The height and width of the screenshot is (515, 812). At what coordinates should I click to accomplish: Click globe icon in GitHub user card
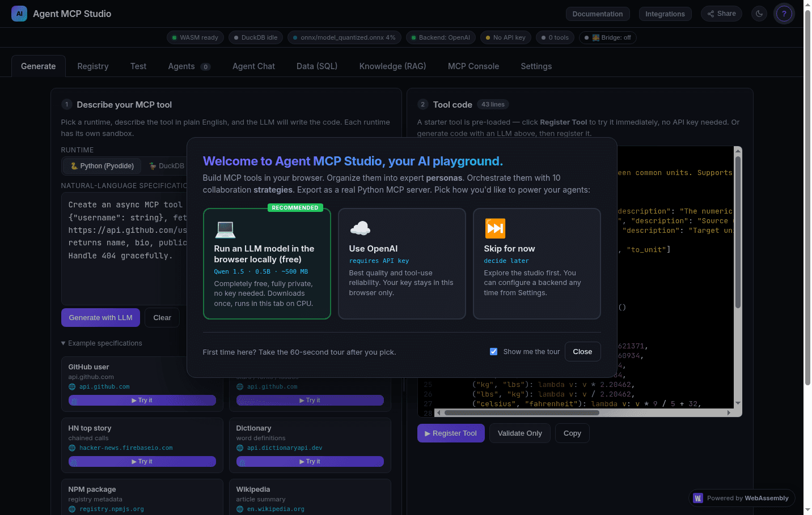[72, 386]
